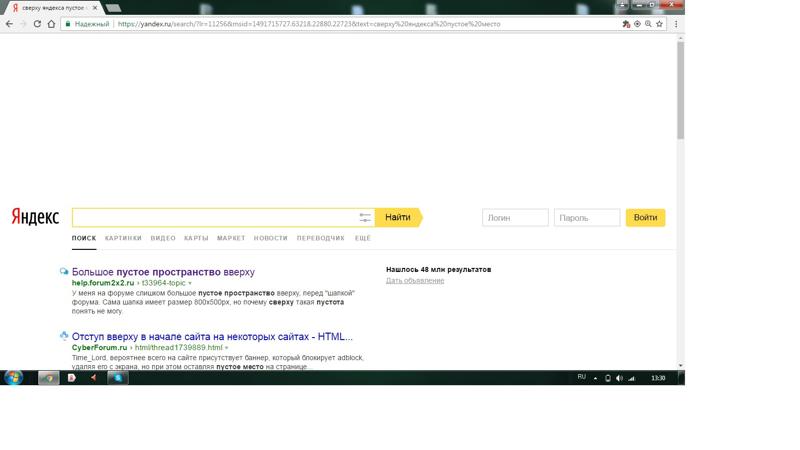The image size is (800, 450).
Task: Click the page's vertical scrollbar thumb
Action: pos(681,90)
